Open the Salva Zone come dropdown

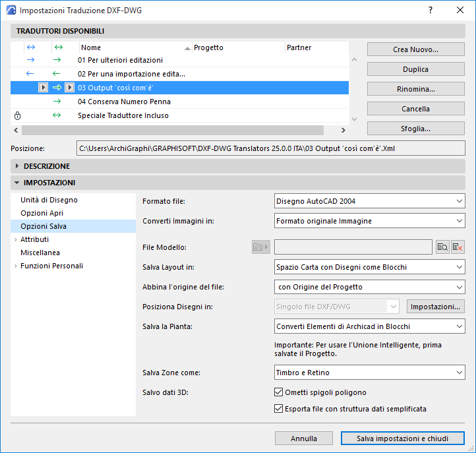(x=369, y=373)
